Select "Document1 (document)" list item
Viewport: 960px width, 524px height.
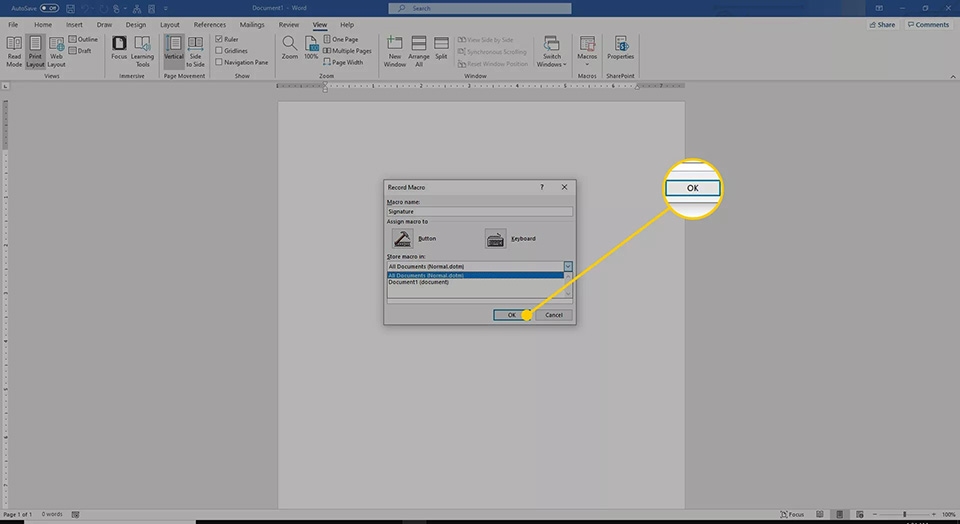pyautogui.click(x=475, y=282)
